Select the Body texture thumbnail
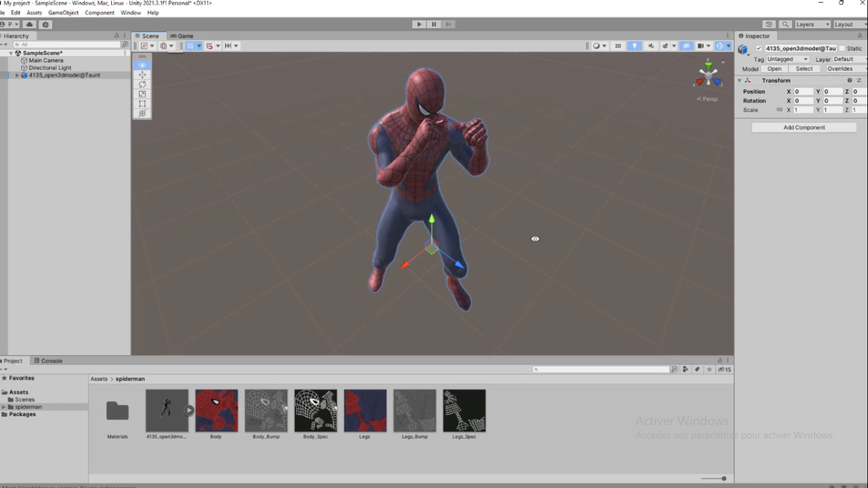 pyautogui.click(x=216, y=410)
